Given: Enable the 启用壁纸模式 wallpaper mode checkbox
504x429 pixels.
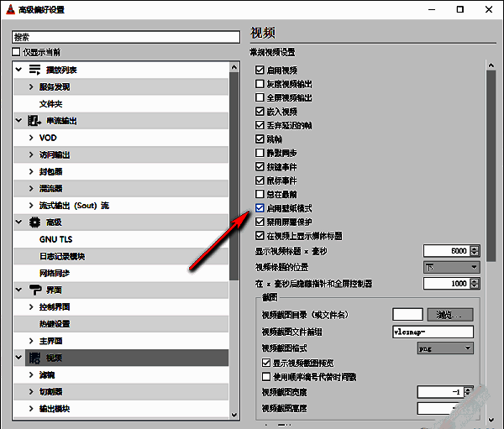Looking at the screenshot, I should 260,208.
